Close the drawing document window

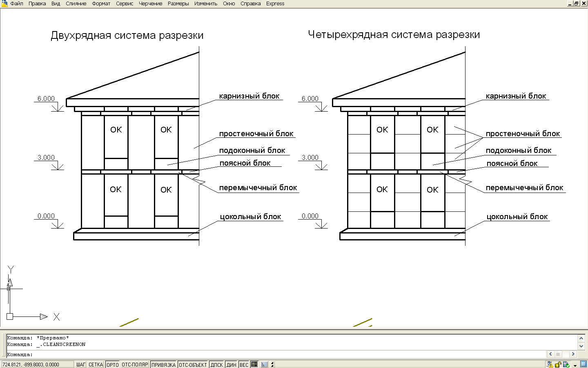pos(584,3)
